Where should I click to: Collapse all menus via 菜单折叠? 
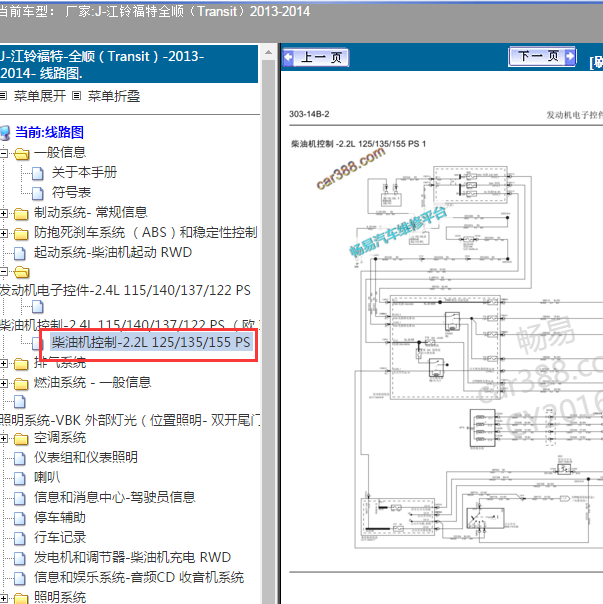(x=114, y=96)
